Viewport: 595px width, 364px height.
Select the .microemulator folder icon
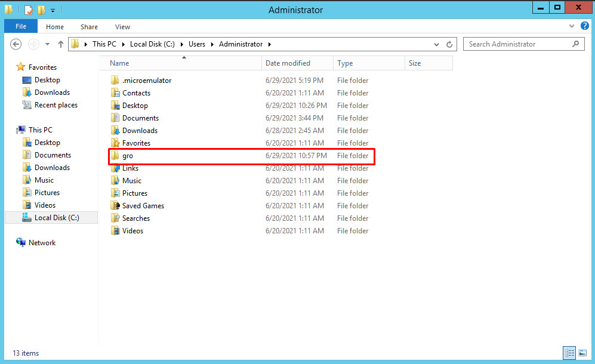click(115, 81)
